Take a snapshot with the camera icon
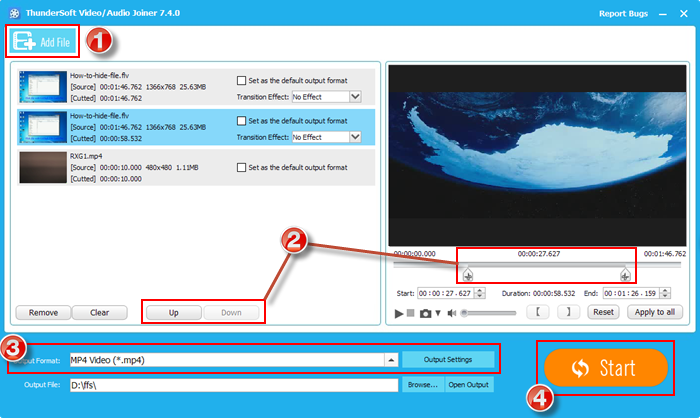Viewport: 700px width, 418px height. (x=425, y=313)
